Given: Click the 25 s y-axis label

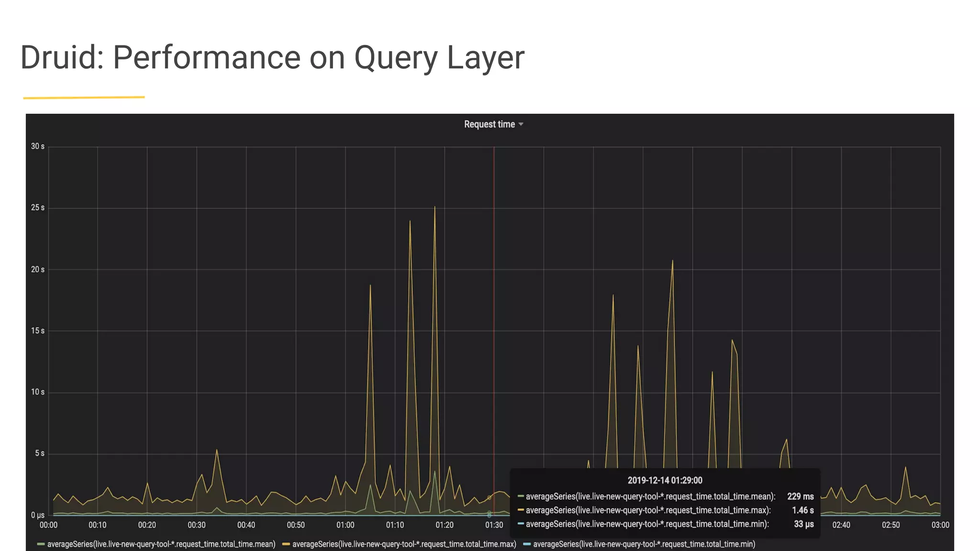Looking at the screenshot, I should pyautogui.click(x=38, y=208).
